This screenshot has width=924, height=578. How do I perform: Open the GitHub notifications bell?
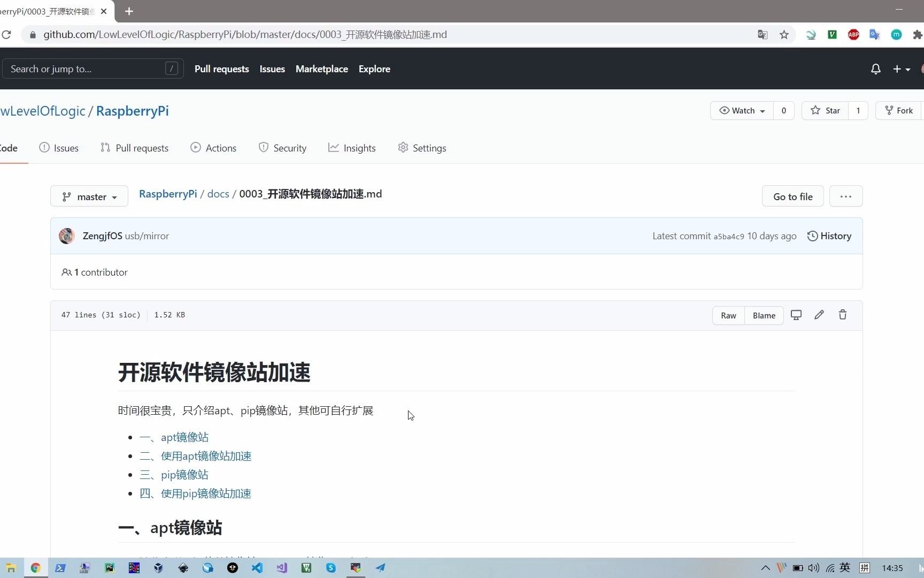(x=876, y=69)
